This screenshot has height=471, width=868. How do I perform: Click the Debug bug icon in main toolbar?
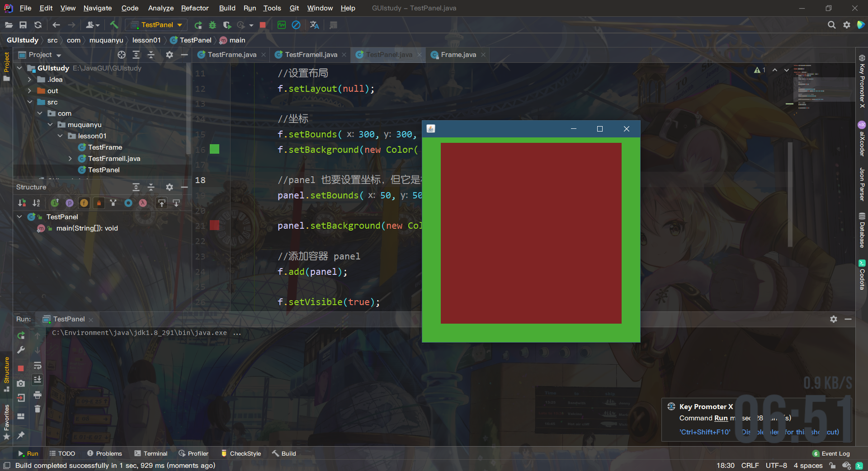tap(212, 25)
